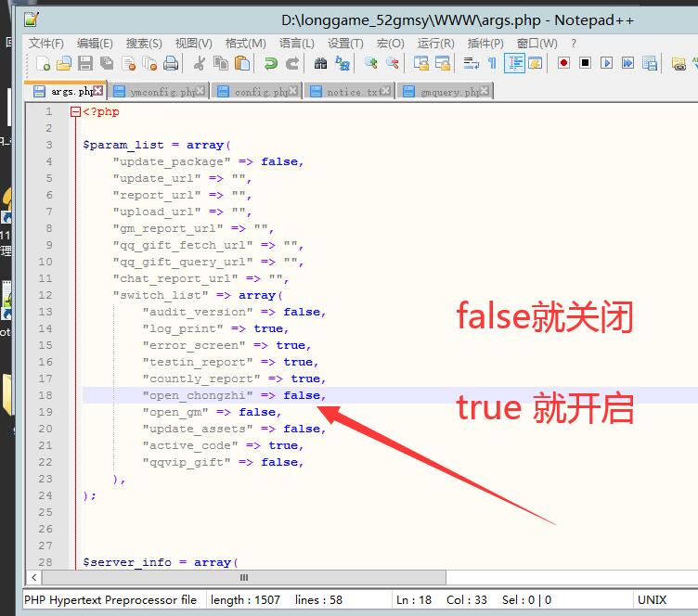This screenshot has width=698, height=616.
Task: Click the Undo arrow icon
Action: click(x=270, y=64)
